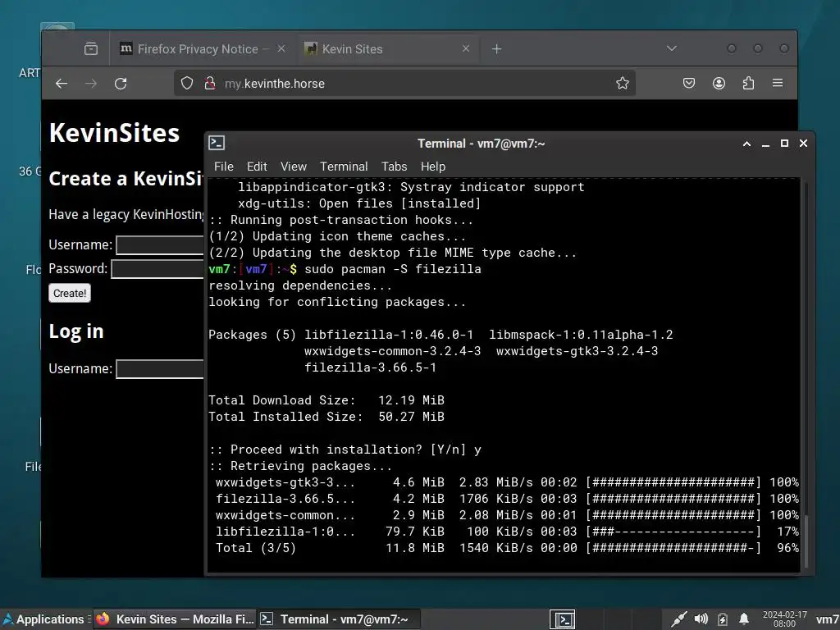Open Terminal File menu
The image size is (840, 630).
click(x=223, y=167)
